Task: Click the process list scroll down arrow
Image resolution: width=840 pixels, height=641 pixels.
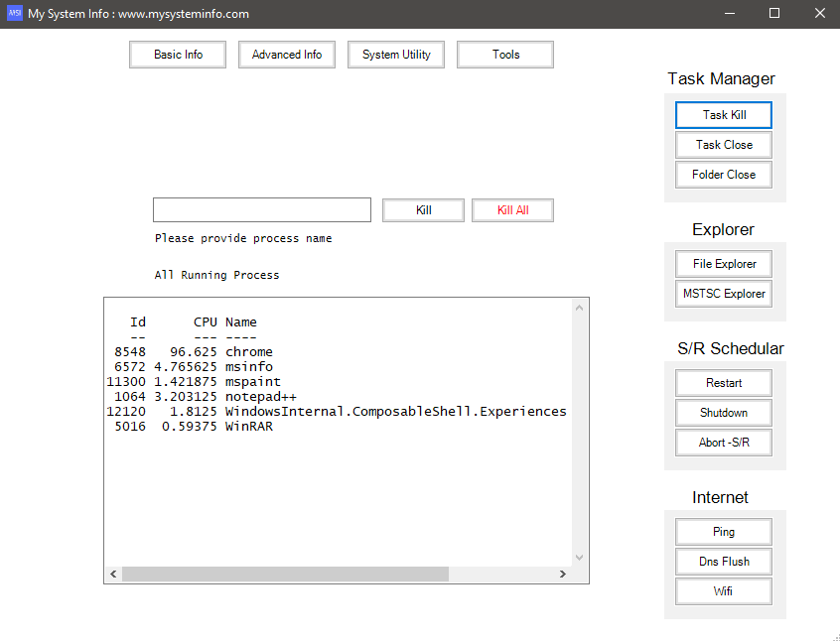Action: tap(579, 558)
